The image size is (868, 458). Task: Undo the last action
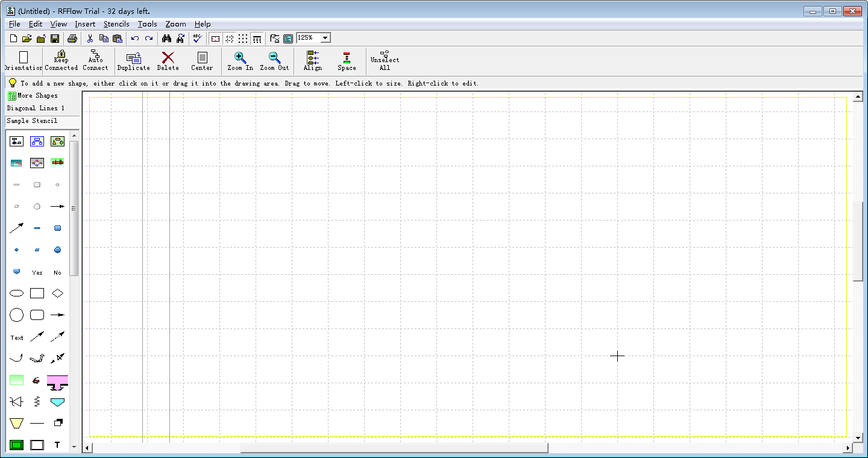135,39
